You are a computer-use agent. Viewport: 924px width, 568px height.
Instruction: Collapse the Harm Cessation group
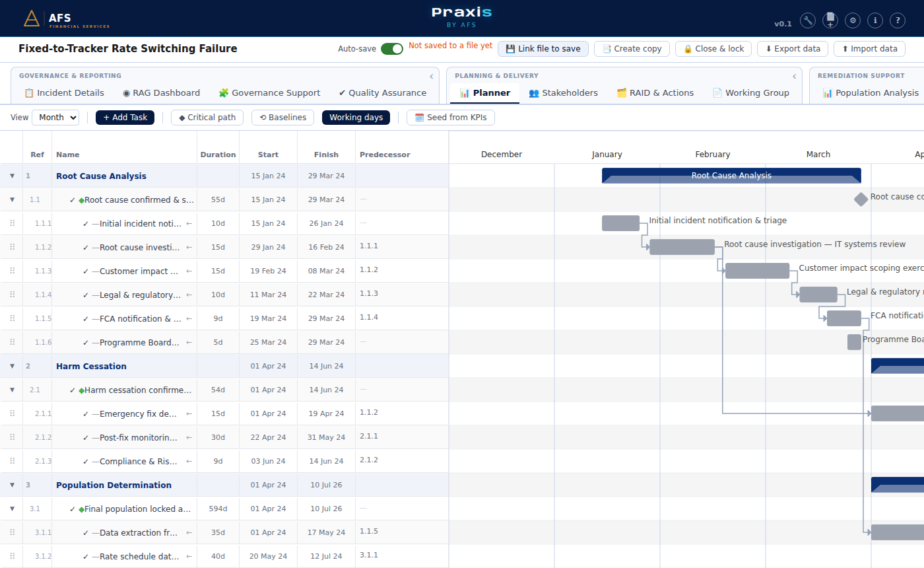pos(12,366)
